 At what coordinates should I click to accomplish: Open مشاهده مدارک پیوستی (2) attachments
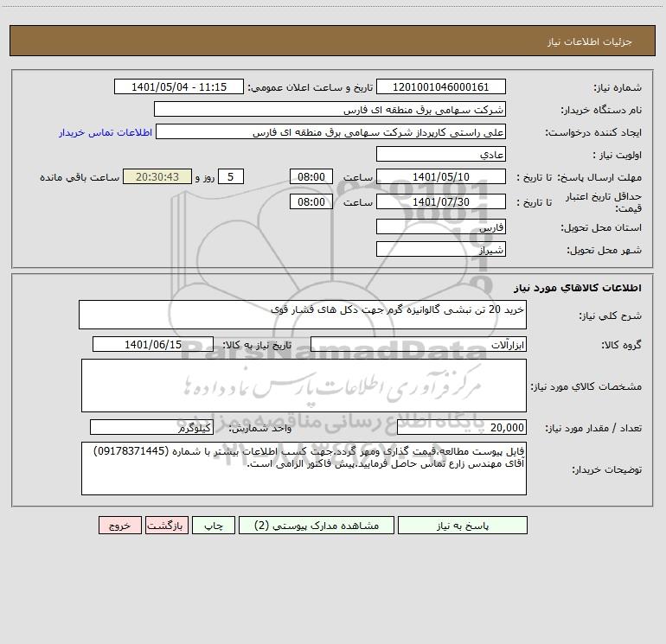point(317,525)
